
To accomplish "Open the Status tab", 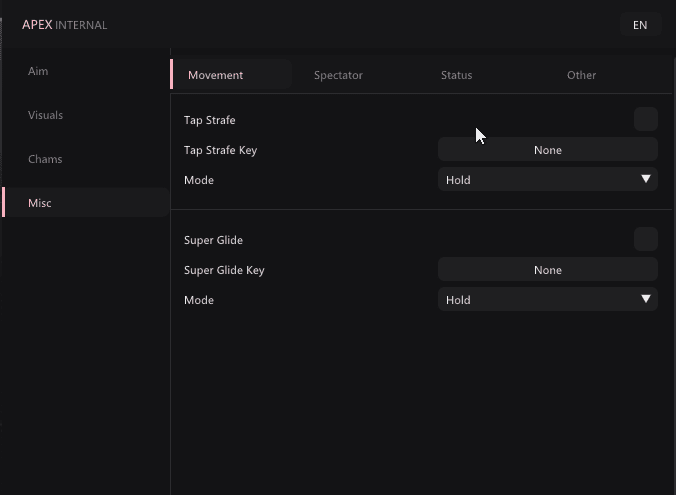I will click(457, 75).
